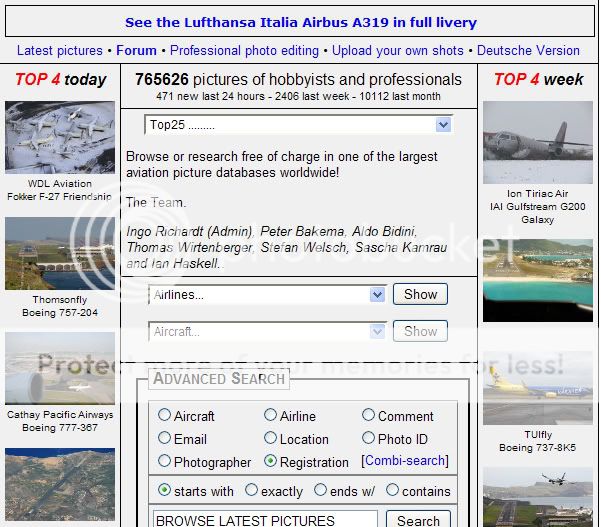Viewport: 601px width, 527px height.
Task: Select the Airline radio option
Action: (x=270, y=414)
